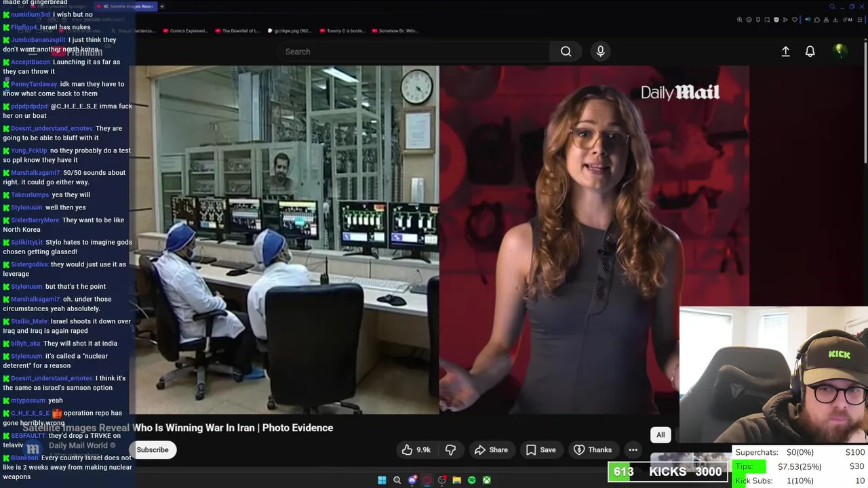Viewport: 868px width, 488px height.
Task: Click chat username 'SplikittyLit'
Action: (x=27, y=243)
